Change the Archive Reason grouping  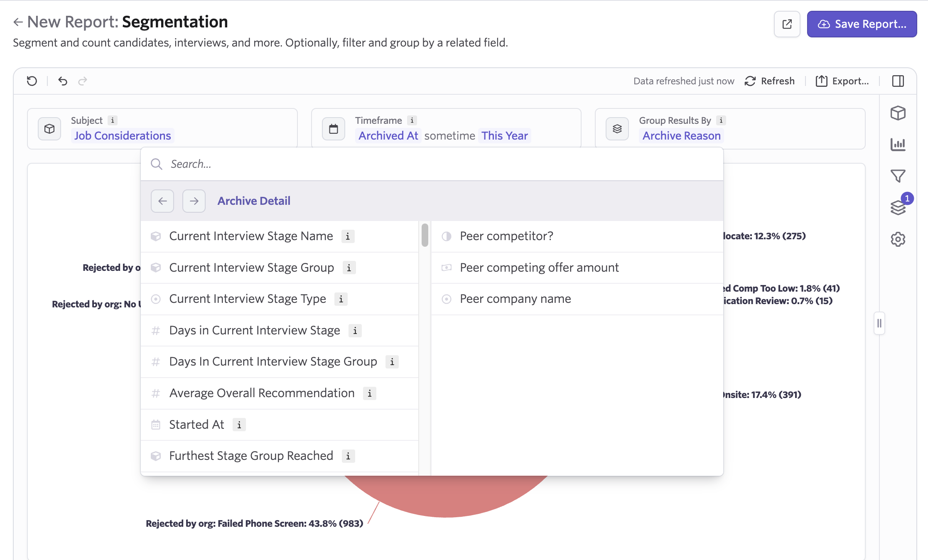pyautogui.click(x=681, y=136)
